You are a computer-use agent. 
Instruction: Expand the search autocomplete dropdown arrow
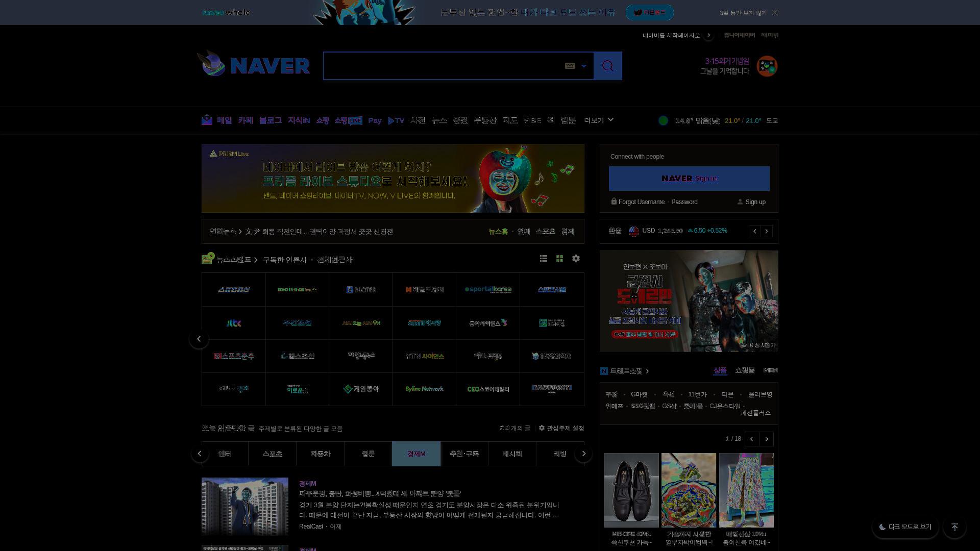click(584, 66)
